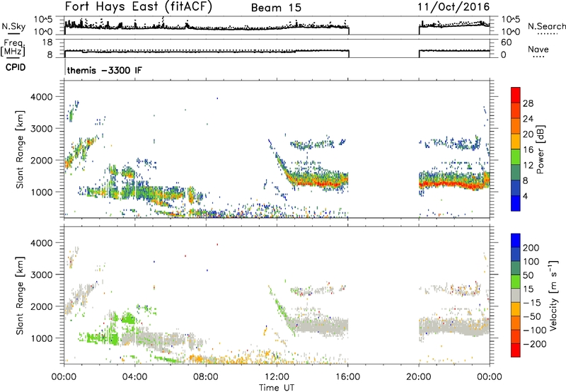Click the 'Fort Hays East (fitACF)' title
Screen dimensions: 566x392
[x=138, y=6]
